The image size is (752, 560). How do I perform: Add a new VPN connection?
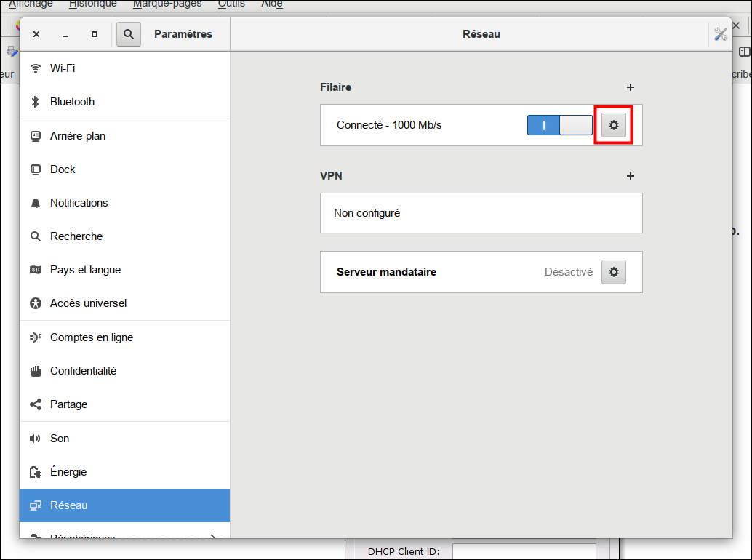tap(631, 176)
